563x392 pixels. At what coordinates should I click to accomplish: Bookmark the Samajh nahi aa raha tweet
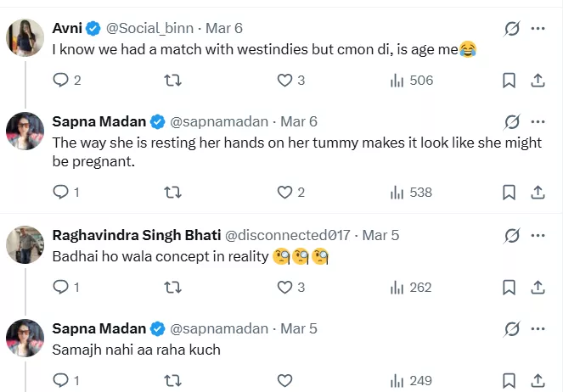[x=509, y=381]
